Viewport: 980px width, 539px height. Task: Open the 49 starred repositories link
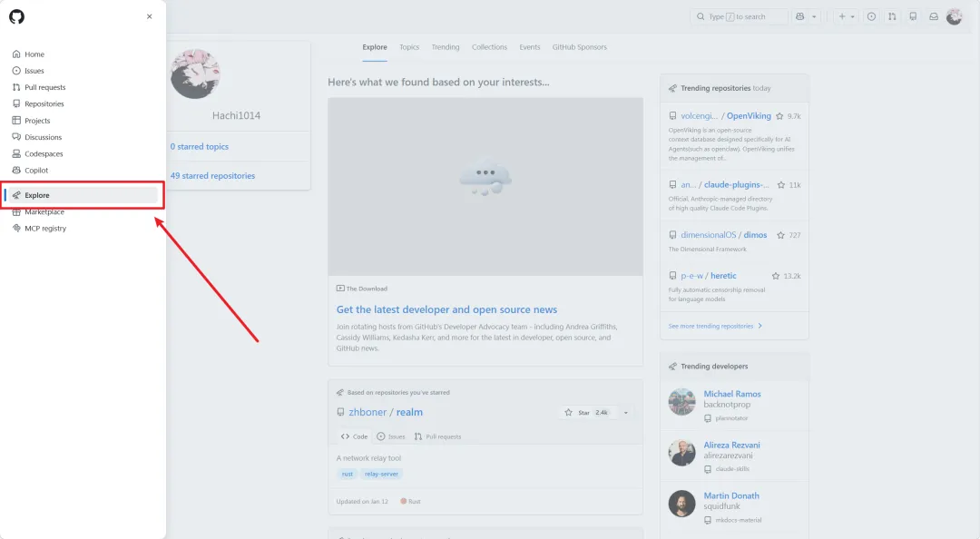coord(212,176)
